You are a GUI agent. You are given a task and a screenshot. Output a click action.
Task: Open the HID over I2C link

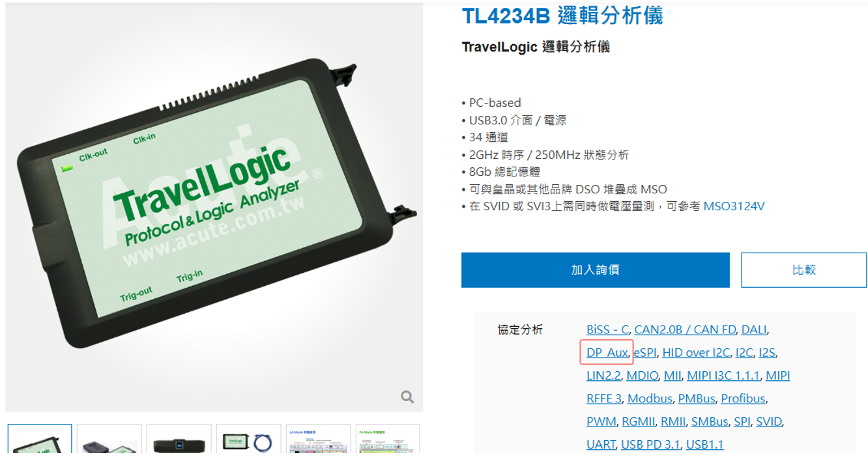point(696,352)
